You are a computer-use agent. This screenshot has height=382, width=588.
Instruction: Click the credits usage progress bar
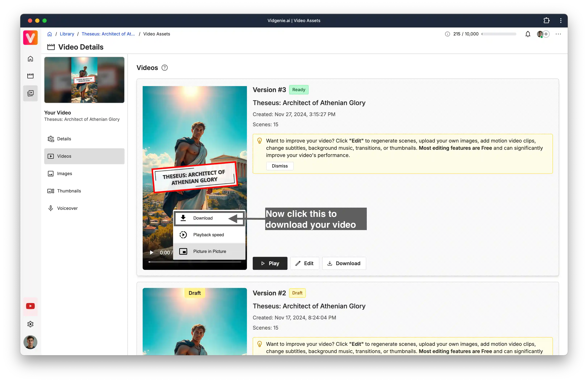(499, 34)
